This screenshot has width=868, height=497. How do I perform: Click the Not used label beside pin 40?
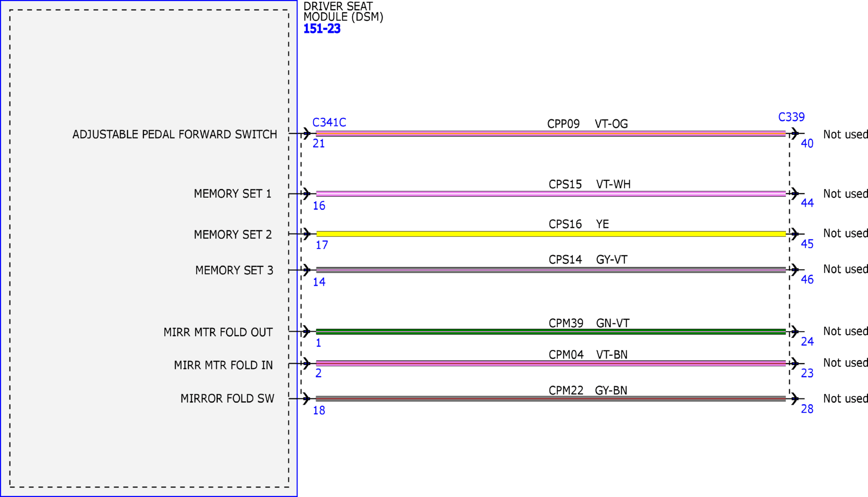(845, 134)
